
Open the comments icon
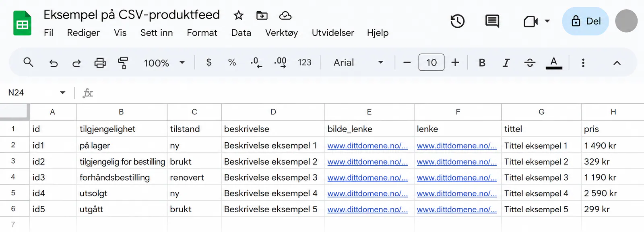(492, 21)
